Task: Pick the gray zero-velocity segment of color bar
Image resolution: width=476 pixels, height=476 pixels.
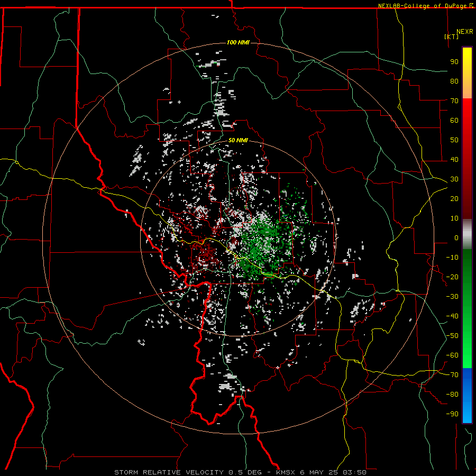Action: pos(467,234)
